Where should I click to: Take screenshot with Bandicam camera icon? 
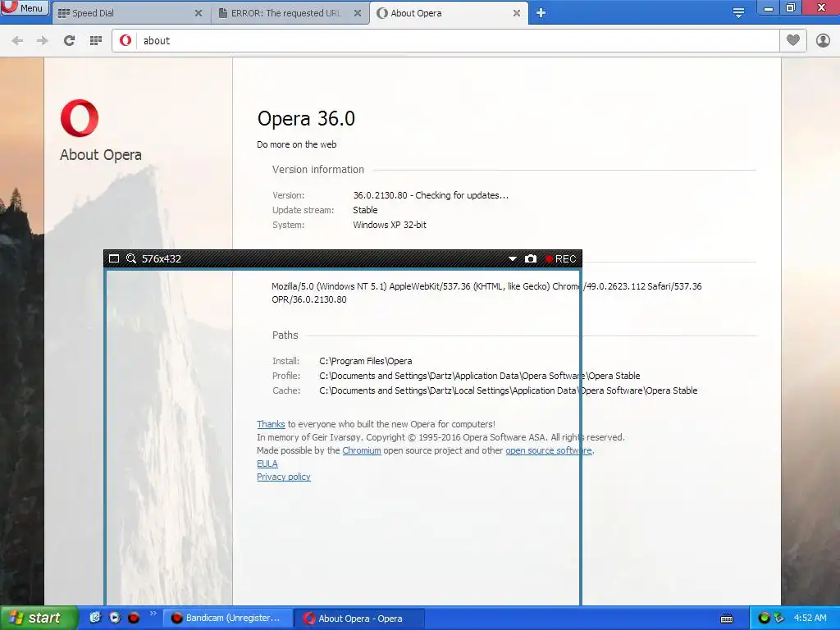[531, 258]
